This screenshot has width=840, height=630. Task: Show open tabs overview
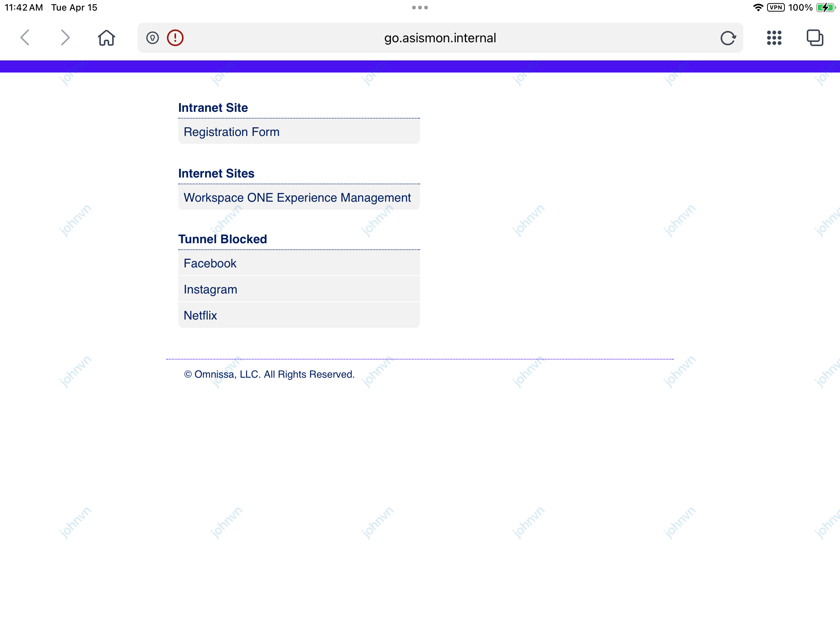pyautogui.click(x=814, y=38)
